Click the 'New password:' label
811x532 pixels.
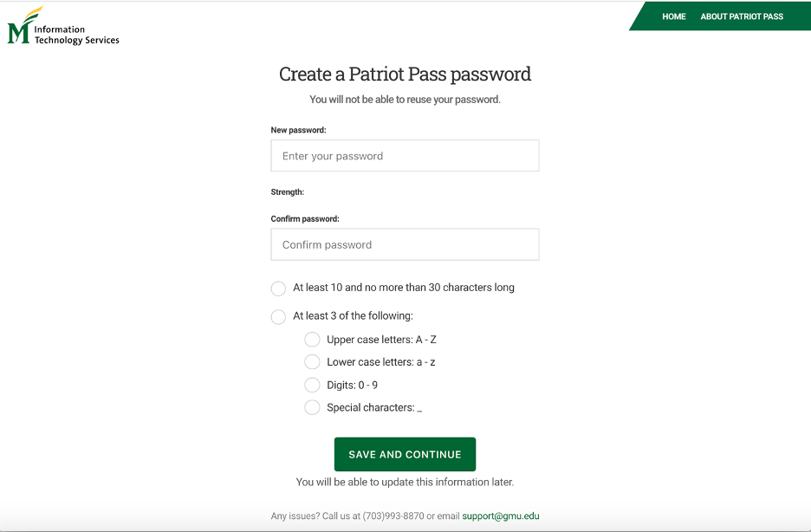(298, 130)
